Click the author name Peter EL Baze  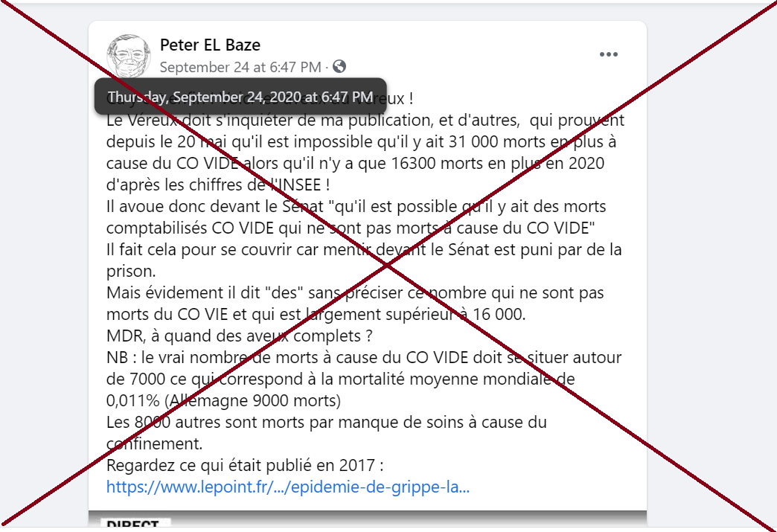pos(210,45)
